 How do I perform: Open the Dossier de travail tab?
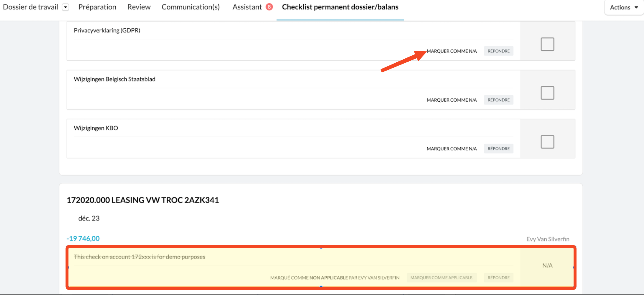point(30,7)
